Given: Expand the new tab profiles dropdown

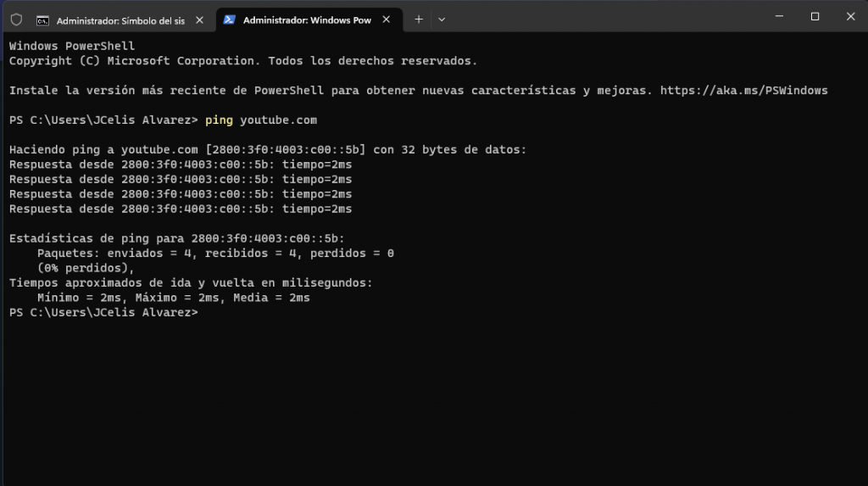Looking at the screenshot, I should pos(442,19).
